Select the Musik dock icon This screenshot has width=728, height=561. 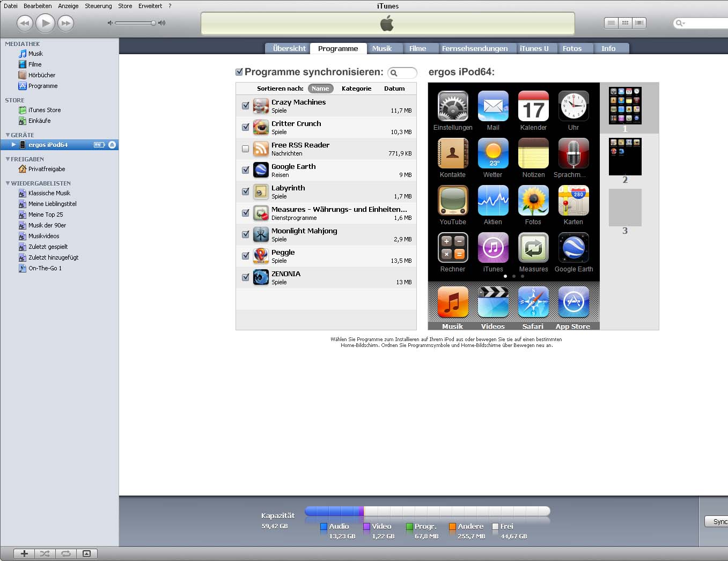[453, 302]
